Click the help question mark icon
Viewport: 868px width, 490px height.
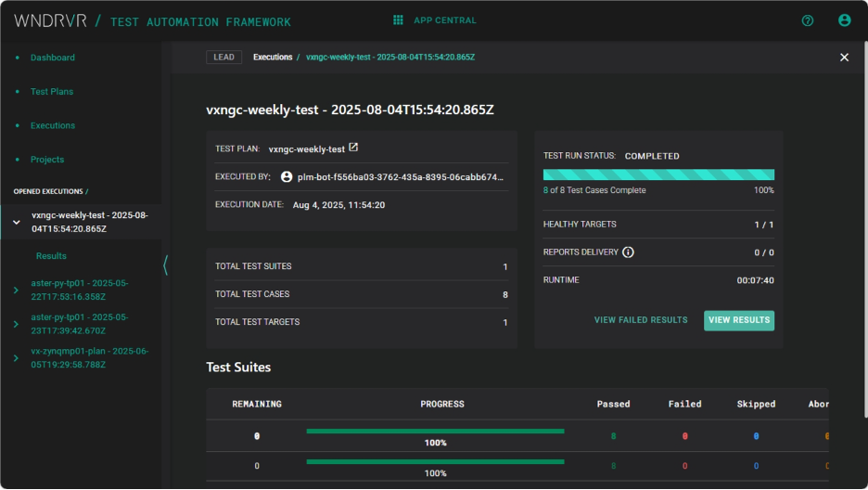808,20
